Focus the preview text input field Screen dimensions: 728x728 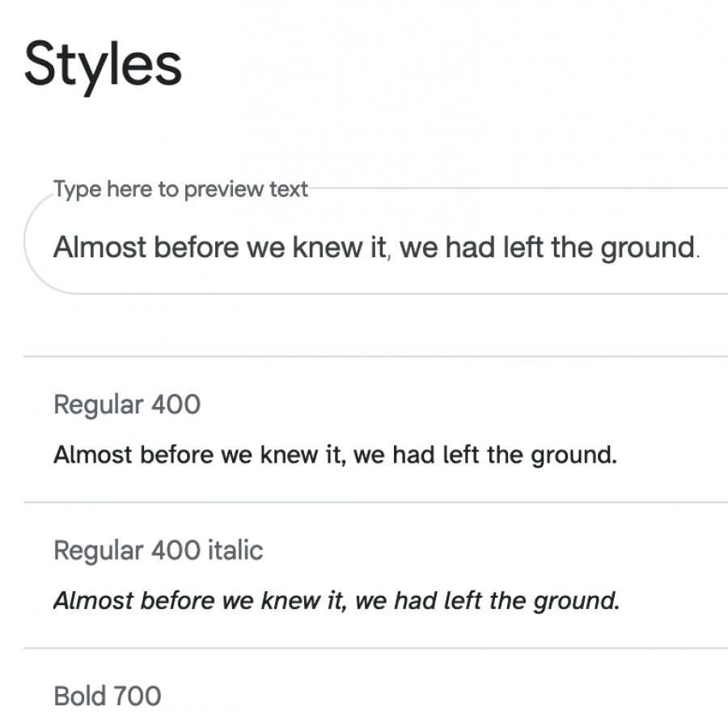[376, 248]
